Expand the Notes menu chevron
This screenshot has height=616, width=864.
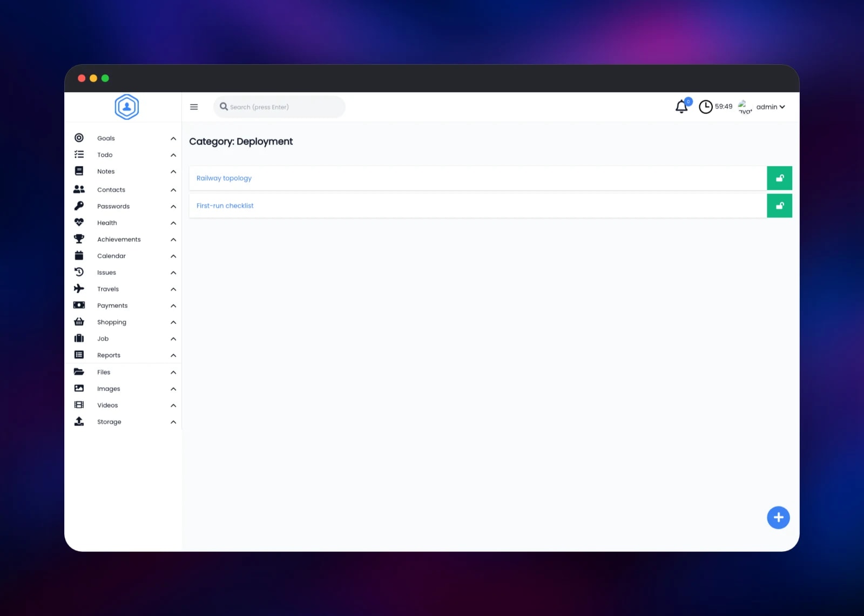(x=173, y=172)
